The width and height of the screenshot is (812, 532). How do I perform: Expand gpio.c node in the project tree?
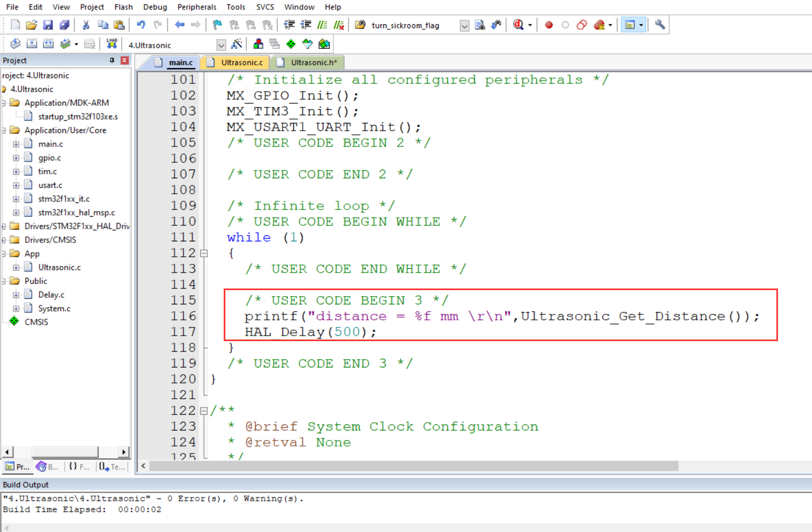(16, 158)
